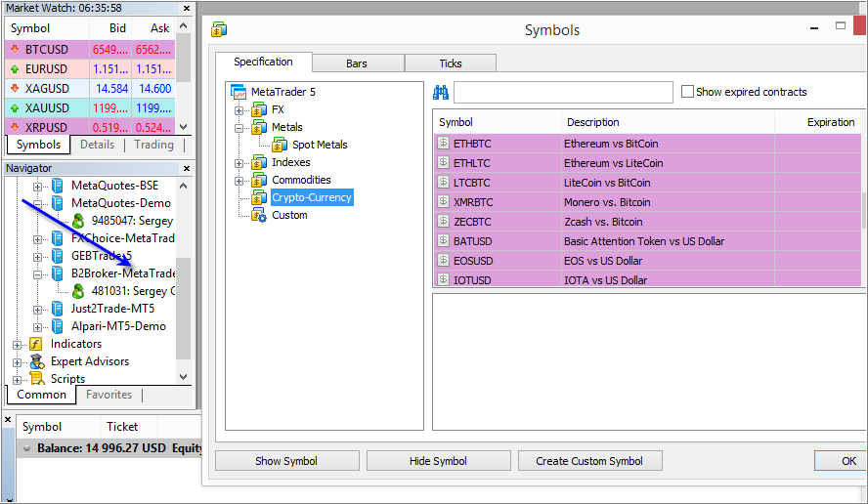Expand the Commodities group in symbol tree
The image size is (868, 504).
(239, 181)
